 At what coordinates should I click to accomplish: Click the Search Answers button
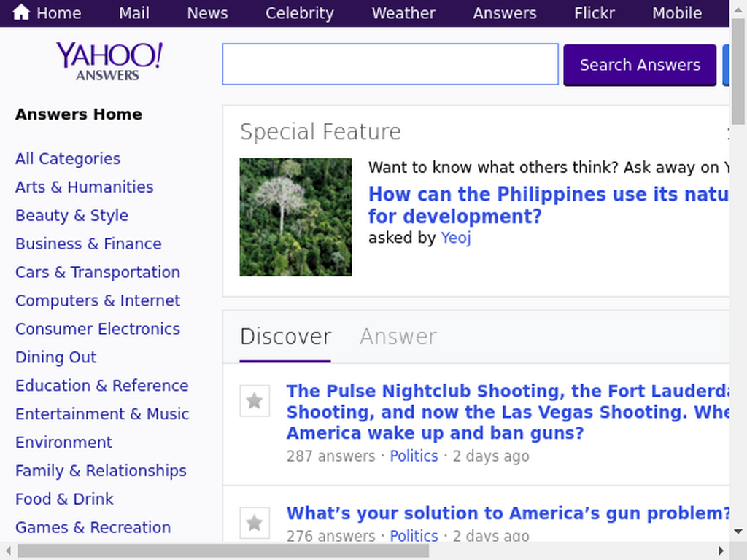click(x=640, y=65)
